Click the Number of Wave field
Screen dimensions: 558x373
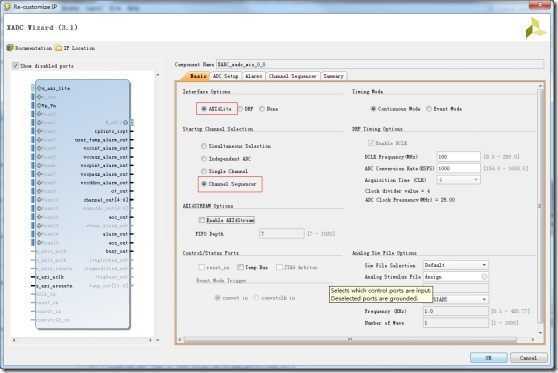click(x=456, y=323)
